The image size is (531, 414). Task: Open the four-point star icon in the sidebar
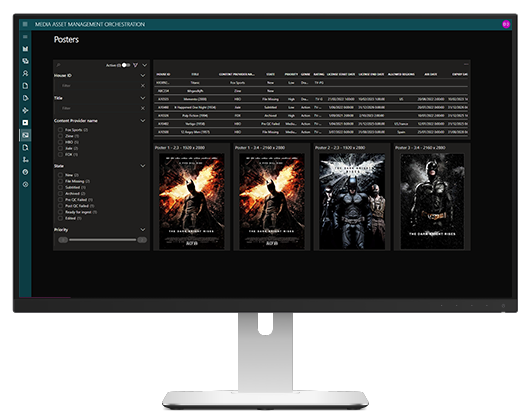pos(25,110)
